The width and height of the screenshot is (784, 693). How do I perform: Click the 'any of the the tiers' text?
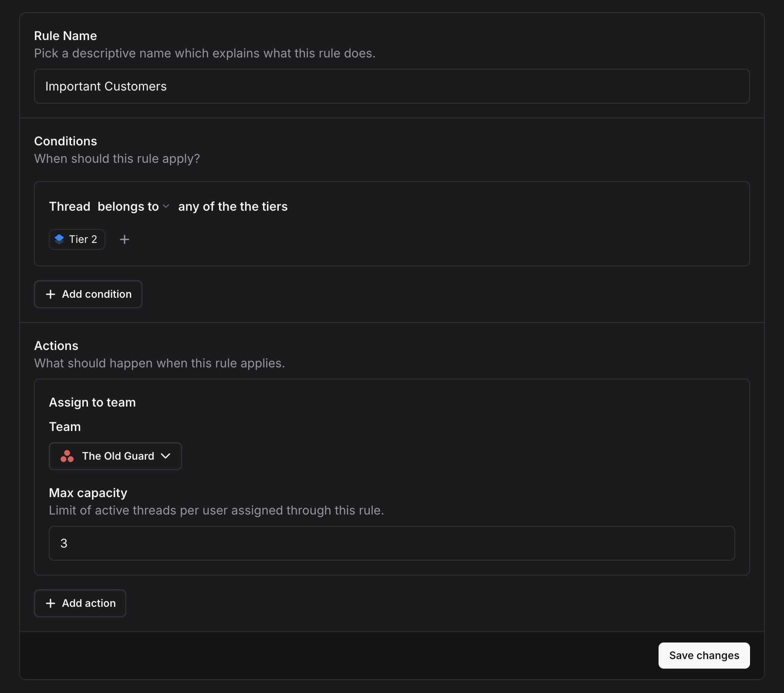click(233, 206)
